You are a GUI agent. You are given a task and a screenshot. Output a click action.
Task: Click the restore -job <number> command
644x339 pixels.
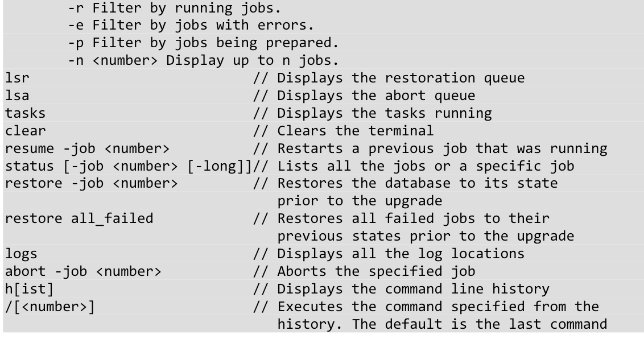tap(91, 183)
